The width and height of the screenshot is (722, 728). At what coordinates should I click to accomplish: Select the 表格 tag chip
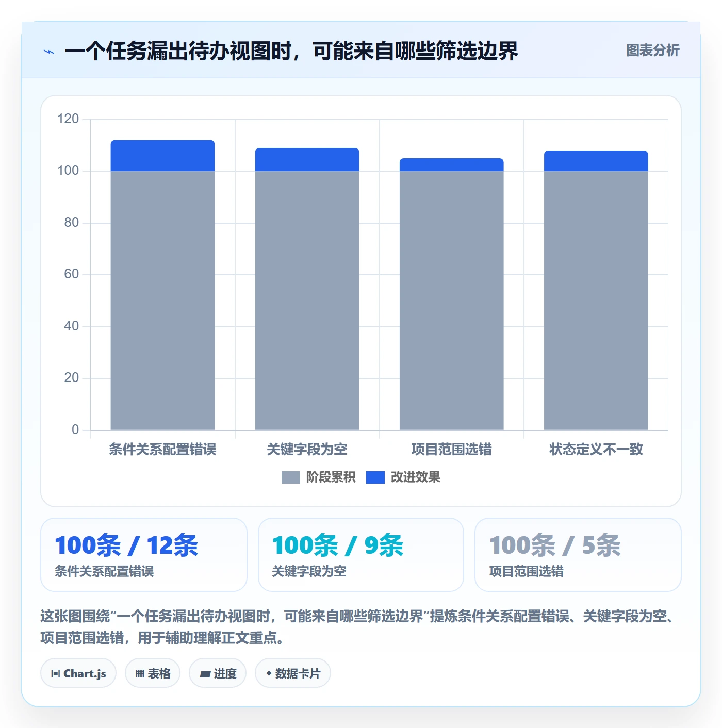pyautogui.click(x=153, y=673)
